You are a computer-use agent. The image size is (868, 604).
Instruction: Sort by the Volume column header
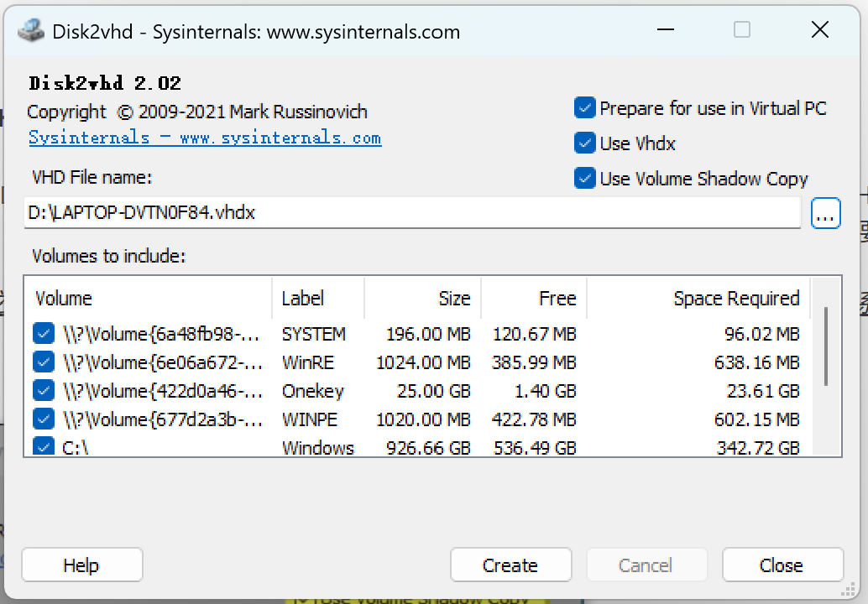pyautogui.click(x=149, y=298)
